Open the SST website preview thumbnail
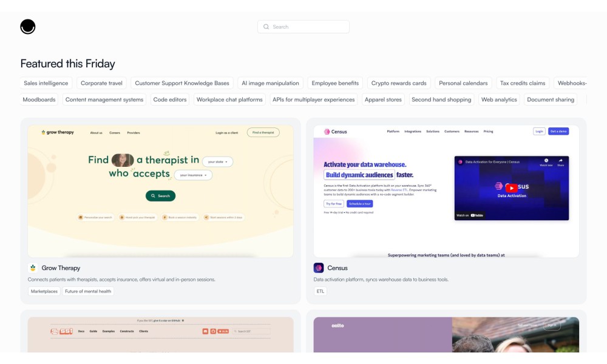 point(161,335)
